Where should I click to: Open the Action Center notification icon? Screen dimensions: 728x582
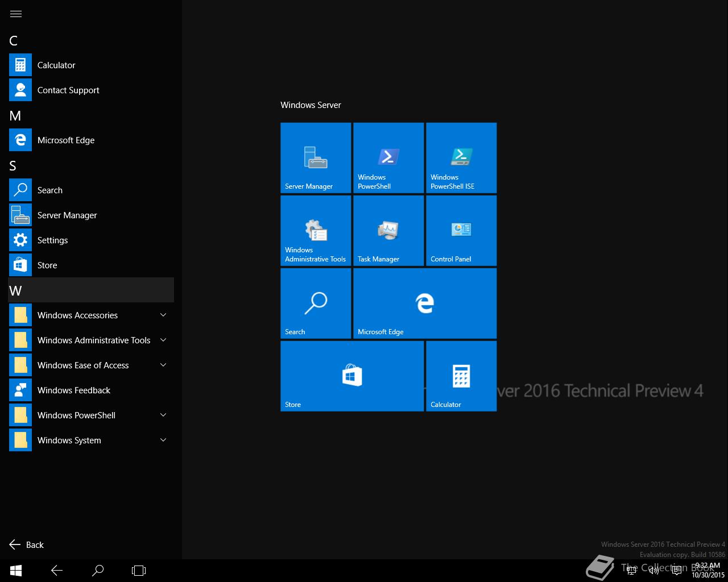point(677,571)
